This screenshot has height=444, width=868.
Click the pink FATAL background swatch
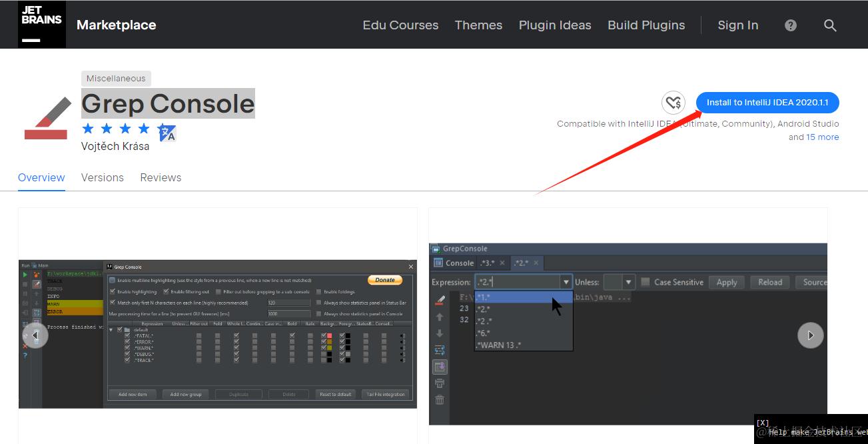click(x=329, y=336)
